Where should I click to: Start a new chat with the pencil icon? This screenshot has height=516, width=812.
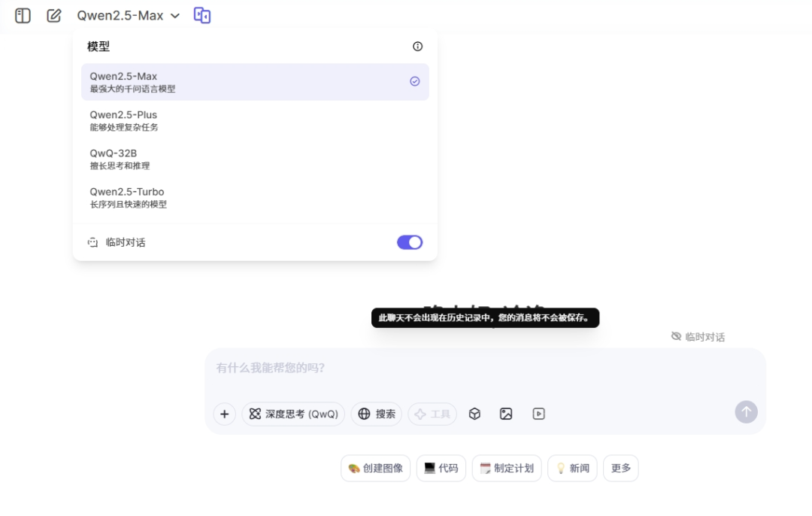[53, 15]
